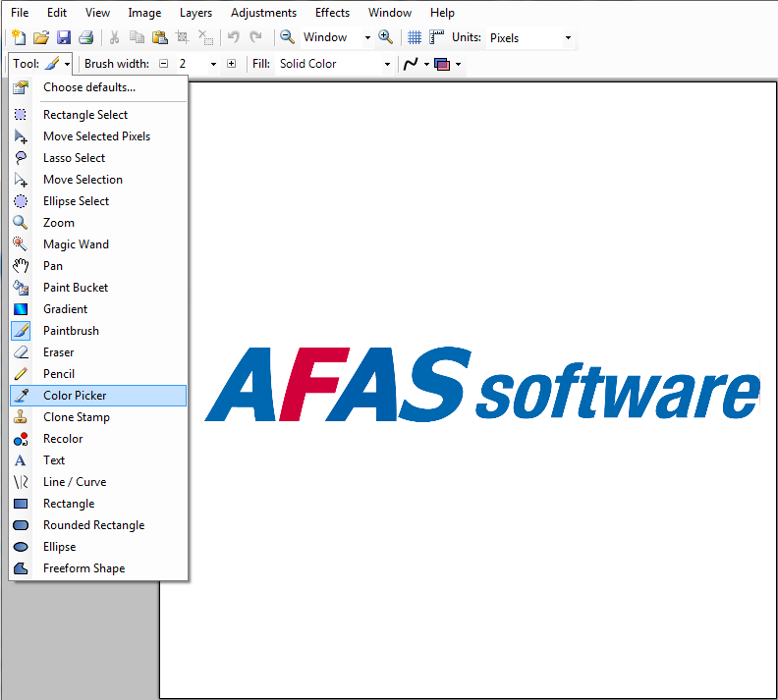Pick the Paint Bucket tool
This screenshot has width=778, height=700.
tap(98, 288)
